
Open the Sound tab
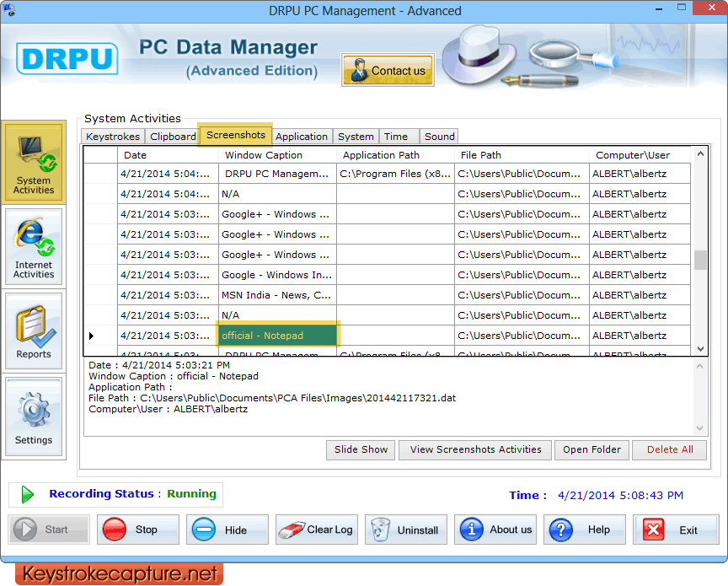[439, 137]
